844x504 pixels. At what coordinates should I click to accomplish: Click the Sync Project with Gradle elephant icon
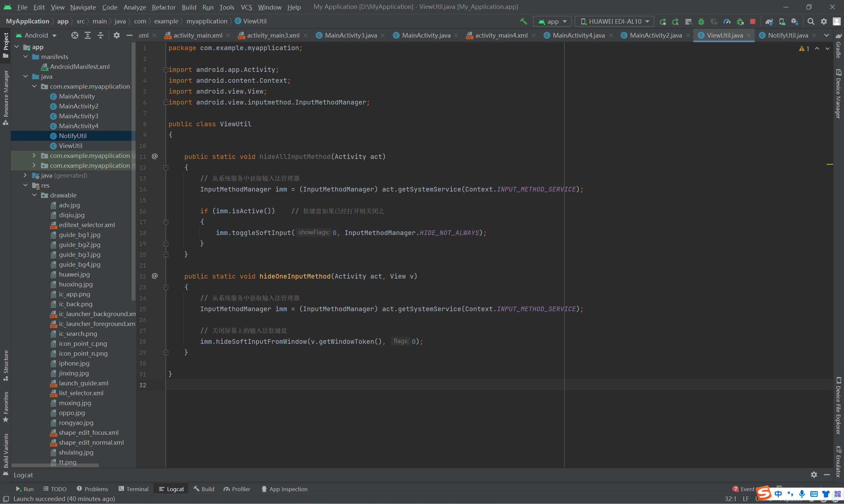point(769,21)
